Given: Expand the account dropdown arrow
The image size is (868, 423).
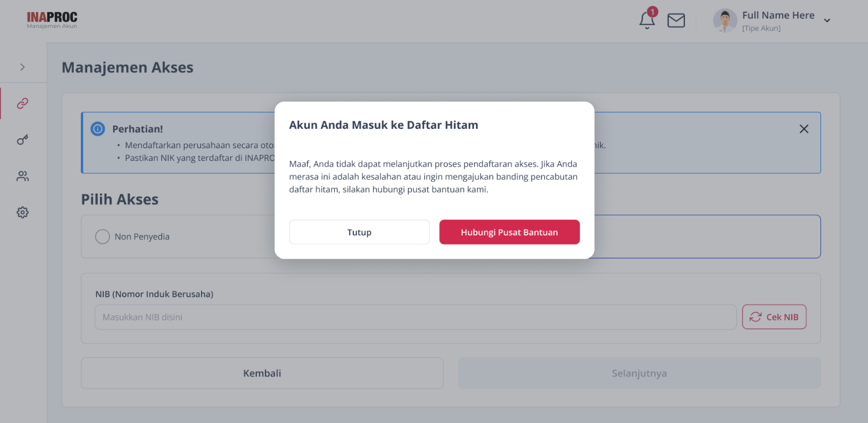Looking at the screenshot, I should [827, 21].
